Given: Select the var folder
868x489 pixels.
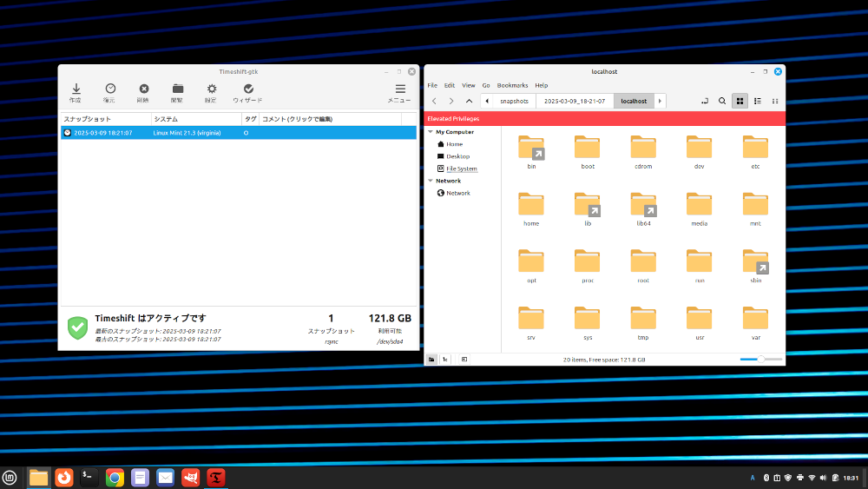Looking at the screenshot, I should (755, 323).
